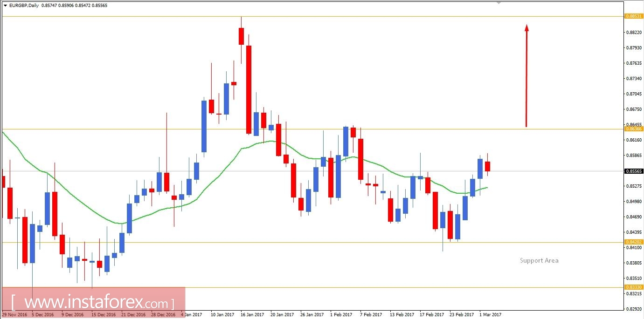Expand the chart title context via its triangle

coord(6,5)
